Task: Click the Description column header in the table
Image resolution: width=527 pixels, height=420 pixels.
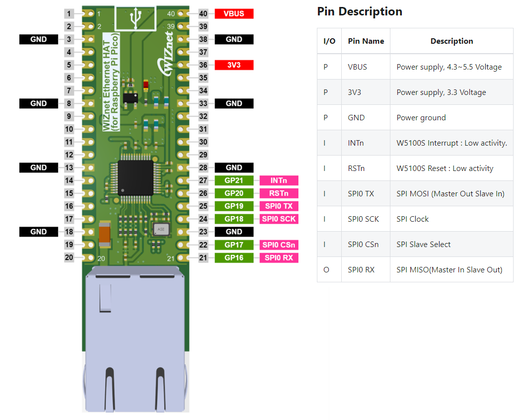Action: pos(452,41)
